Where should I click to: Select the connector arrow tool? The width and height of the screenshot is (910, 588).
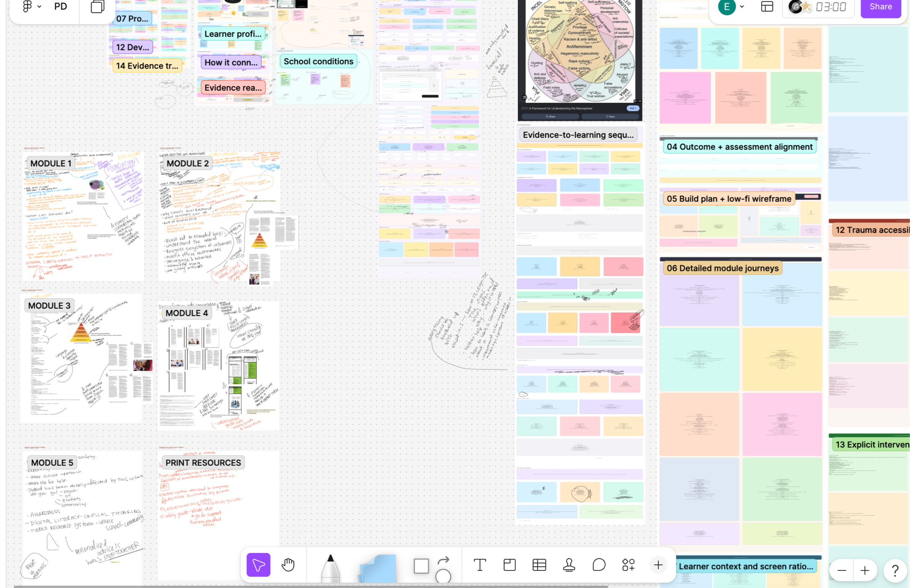point(444,560)
